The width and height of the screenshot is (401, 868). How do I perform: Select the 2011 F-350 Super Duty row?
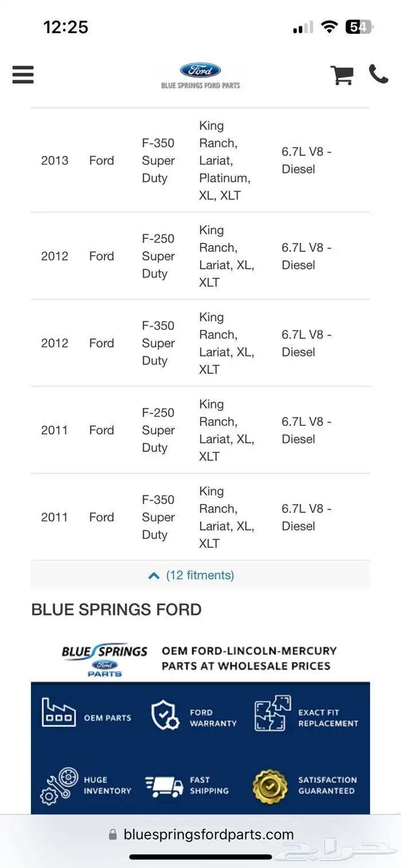pyautogui.click(x=200, y=517)
